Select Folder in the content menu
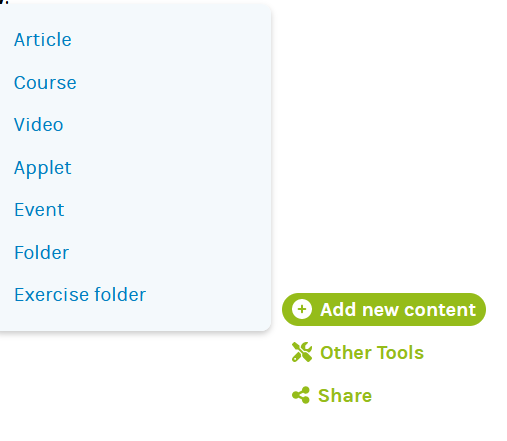 click(x=41, y=252)
